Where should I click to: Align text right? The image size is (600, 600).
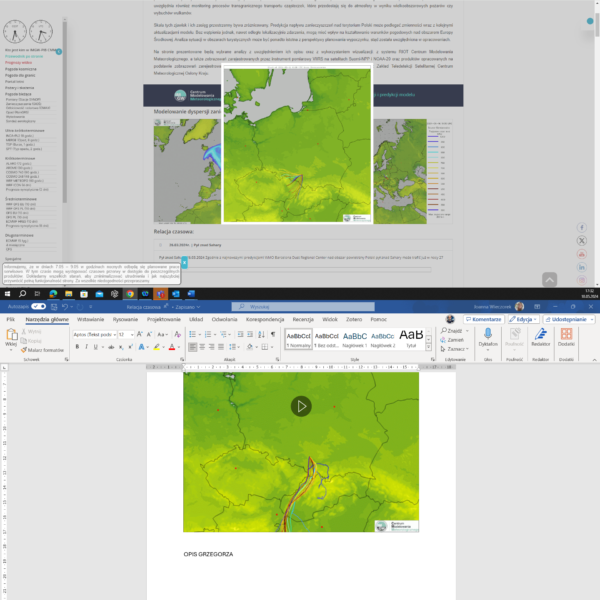click(212, 347)
